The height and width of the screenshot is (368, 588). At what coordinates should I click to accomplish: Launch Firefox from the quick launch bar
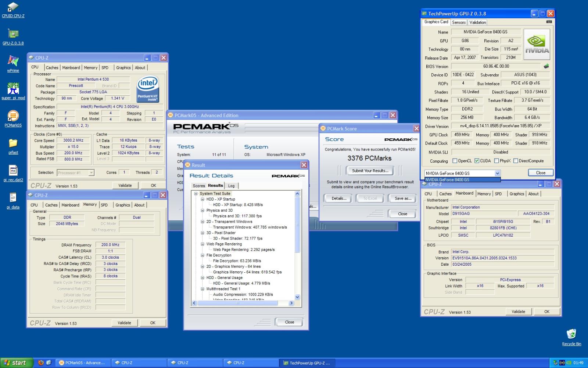(40, 362)
